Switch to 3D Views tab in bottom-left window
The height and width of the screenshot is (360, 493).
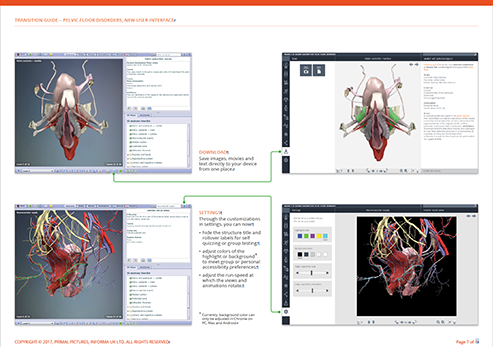point(132,267)
